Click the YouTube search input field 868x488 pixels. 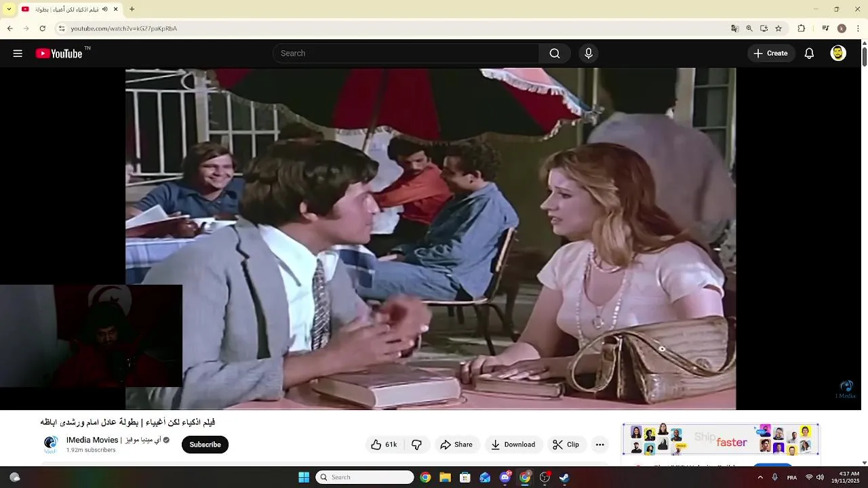[x=407, y=54]
